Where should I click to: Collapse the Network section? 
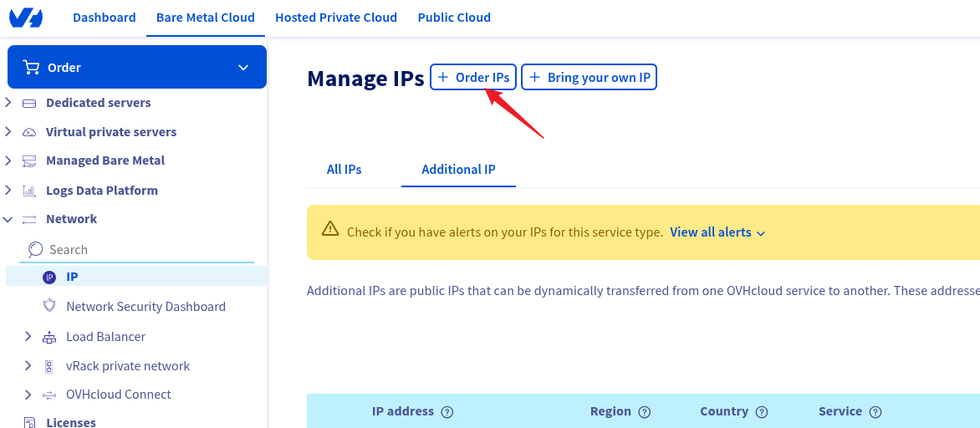click(x=8, y=219)
